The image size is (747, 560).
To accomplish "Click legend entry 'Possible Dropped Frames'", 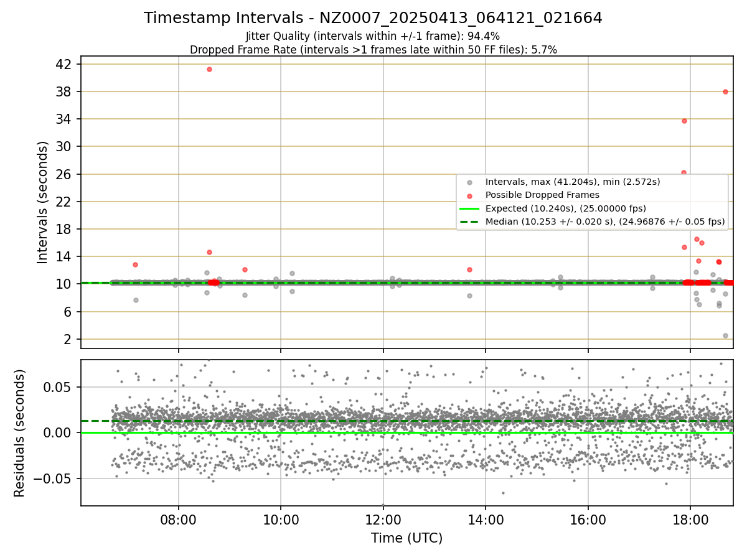I will [542, 195].
